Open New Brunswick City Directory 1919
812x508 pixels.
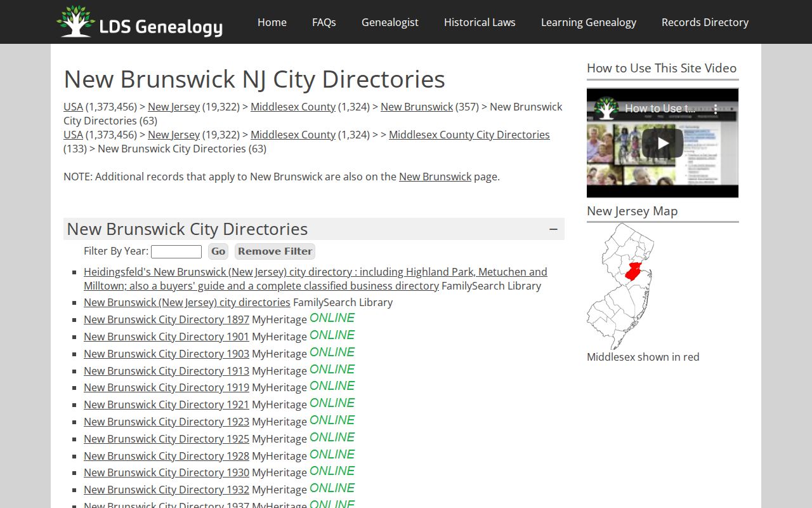tap(166, 387)
